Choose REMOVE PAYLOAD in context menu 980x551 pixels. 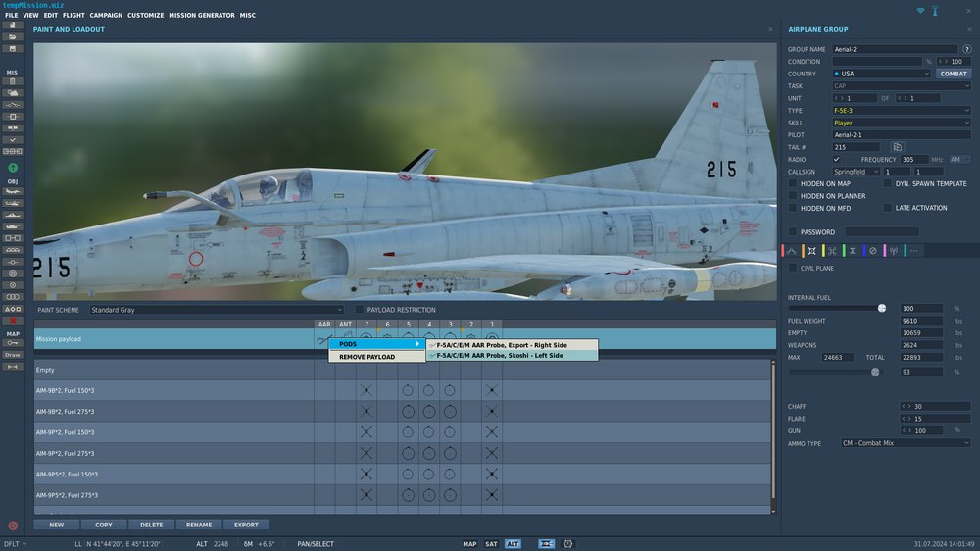coord(377,357)
